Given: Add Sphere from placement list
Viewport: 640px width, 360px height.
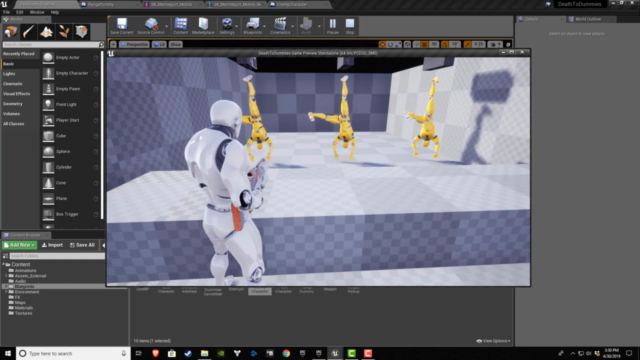Looking at the screenshot, I should click(x=71, y=151).
